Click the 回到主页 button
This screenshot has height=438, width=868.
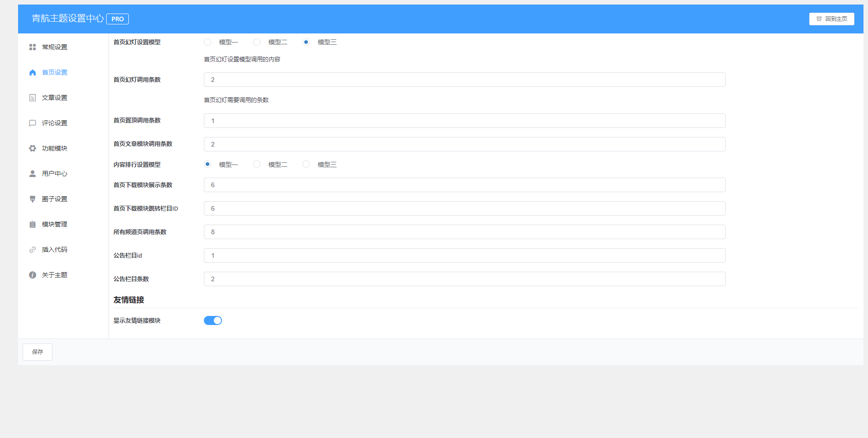tap(831, 19)
